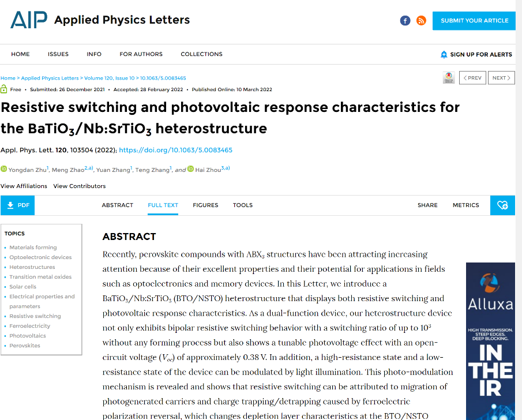Click the AIP logo
This screenshot has width=522, height=420.
28,20
